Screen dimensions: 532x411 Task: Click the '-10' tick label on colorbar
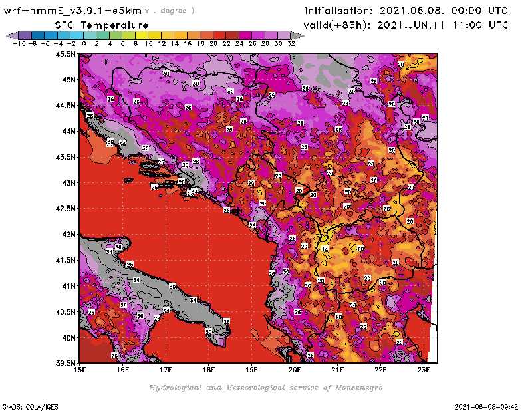click(19, 43)
